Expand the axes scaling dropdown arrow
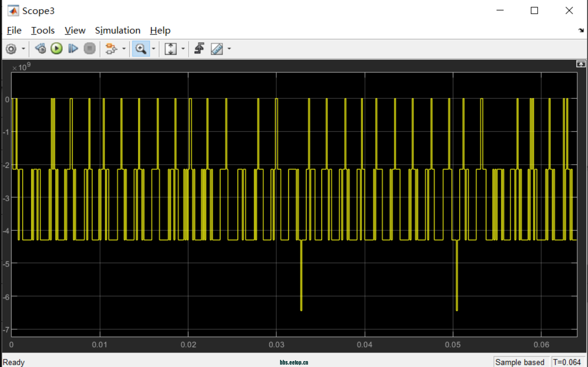This screenshot has width=588, height=367. coord(183,49)
